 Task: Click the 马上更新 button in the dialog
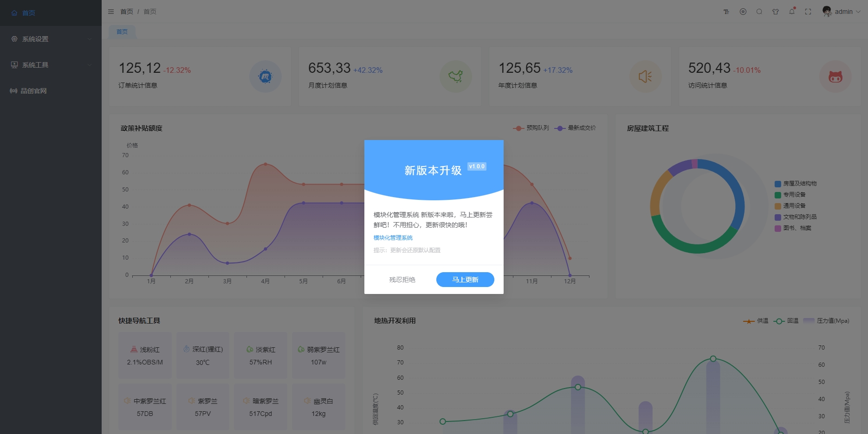tap(465, 280)
